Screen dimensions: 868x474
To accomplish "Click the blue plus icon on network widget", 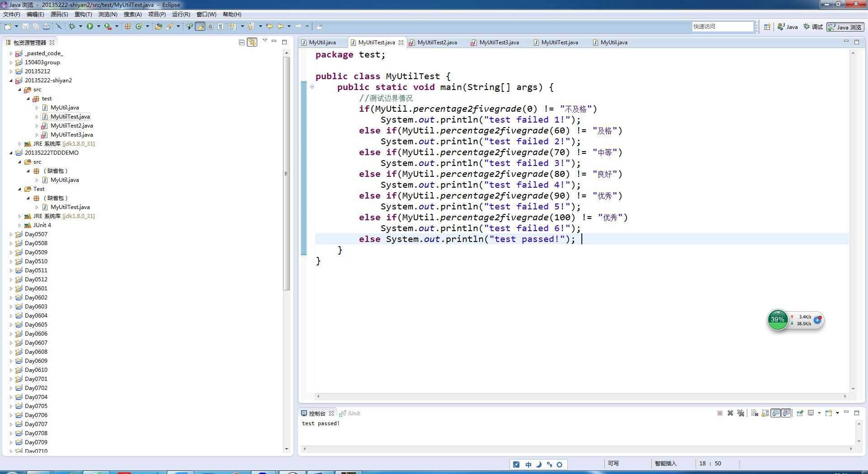I will point(817,320).
